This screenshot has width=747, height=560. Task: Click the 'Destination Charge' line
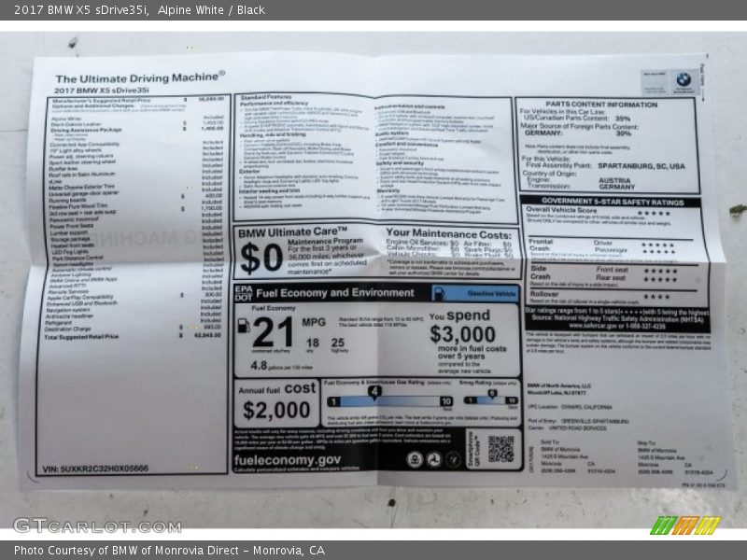pyautogui.click(x=67, y=329)
